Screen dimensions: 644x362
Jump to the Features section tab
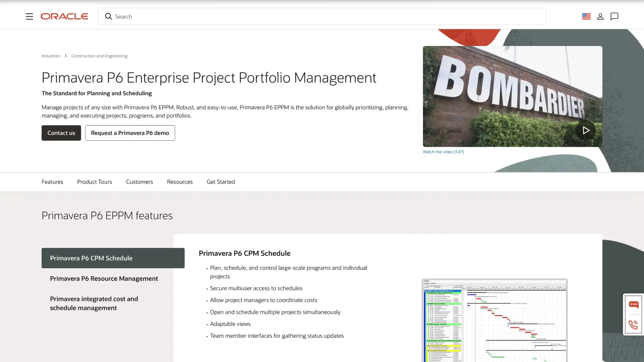coord(52,182)
